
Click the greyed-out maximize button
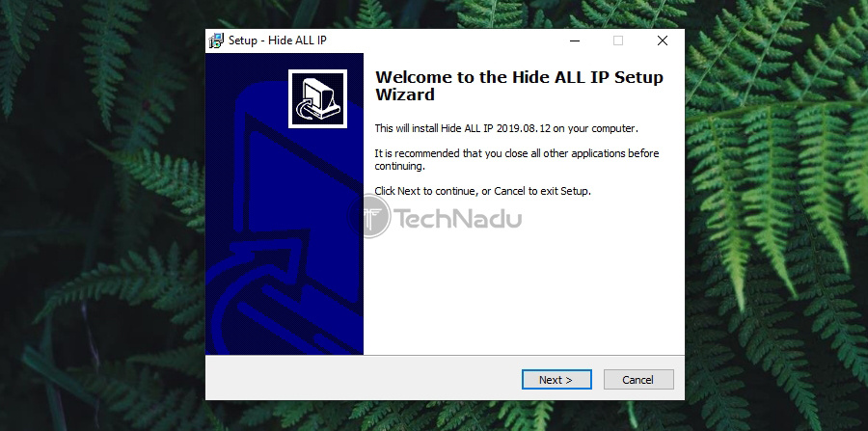pos(618,40)
